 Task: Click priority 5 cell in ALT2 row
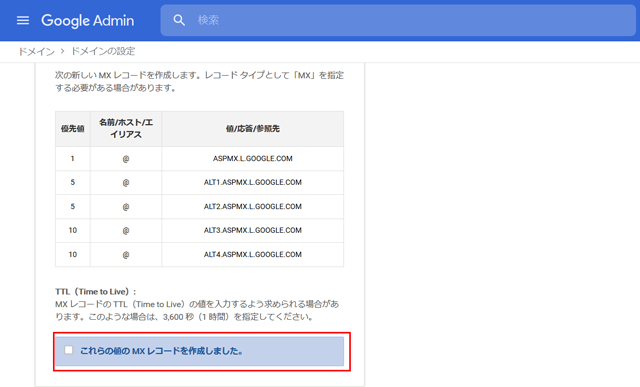tap(73, 206)
